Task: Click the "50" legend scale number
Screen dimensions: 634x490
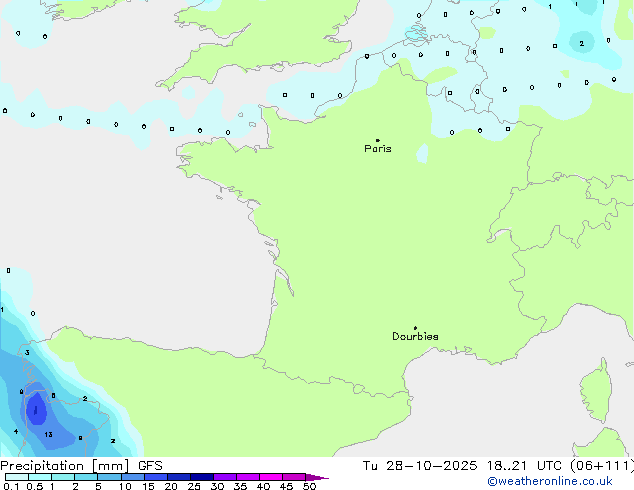Action: pyautogui.click(x=309, y=486)
